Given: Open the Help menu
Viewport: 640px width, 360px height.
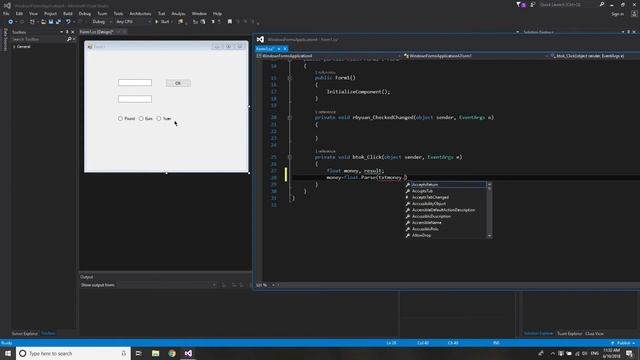Looking at the screenshot, I should [x=217, y=13].
